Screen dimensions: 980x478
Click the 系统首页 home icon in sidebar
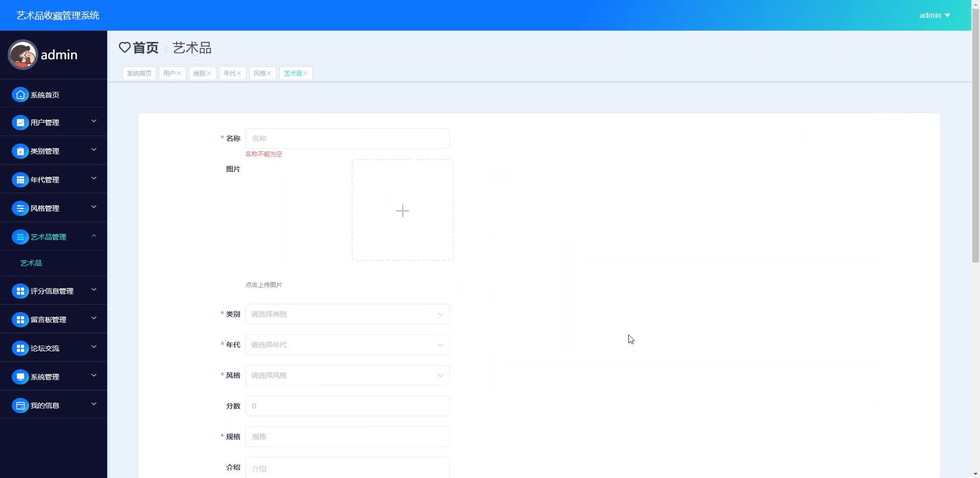click(x=20, y=94)
